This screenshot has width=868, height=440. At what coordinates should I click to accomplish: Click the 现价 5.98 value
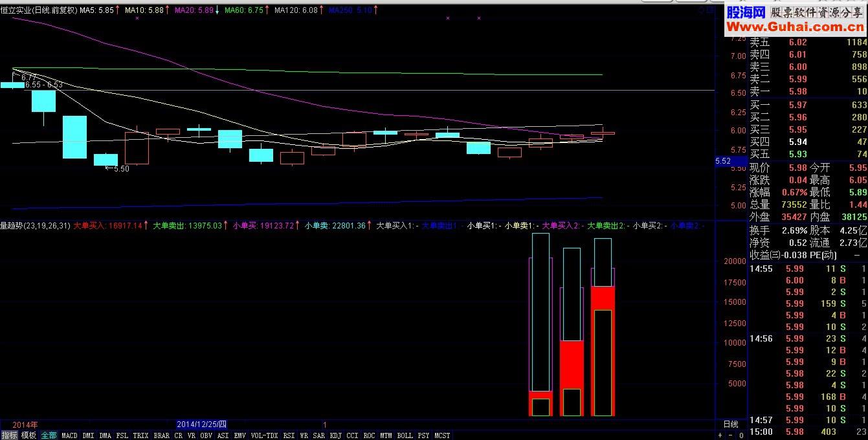click(797, 167)
